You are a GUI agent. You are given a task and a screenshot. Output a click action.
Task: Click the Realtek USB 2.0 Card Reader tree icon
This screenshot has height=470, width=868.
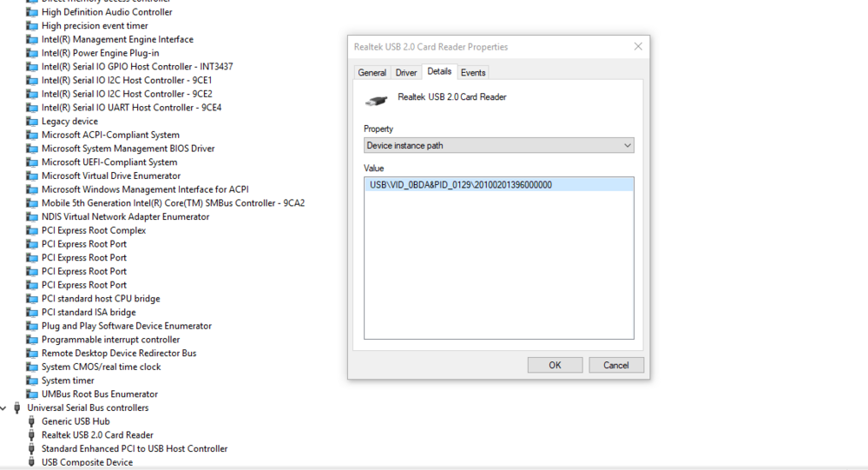pos(32,435)
